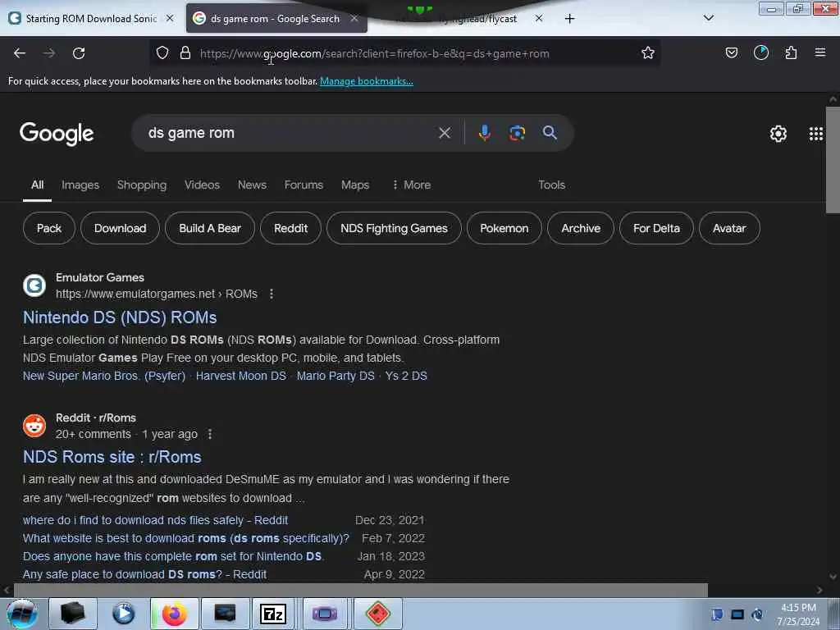Reload the current page

click(x=79, y=53)
